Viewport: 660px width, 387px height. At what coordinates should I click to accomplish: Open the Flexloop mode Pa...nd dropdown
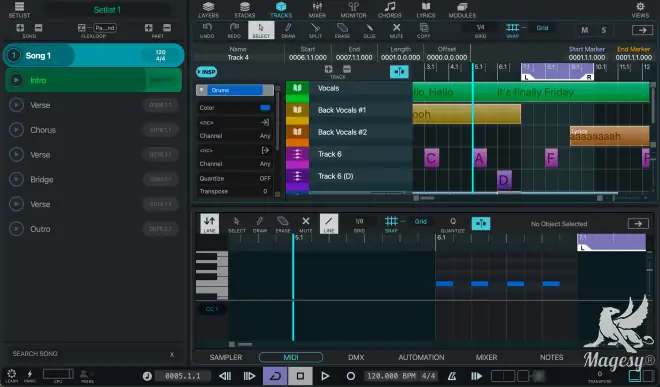(x=104, y=28)
